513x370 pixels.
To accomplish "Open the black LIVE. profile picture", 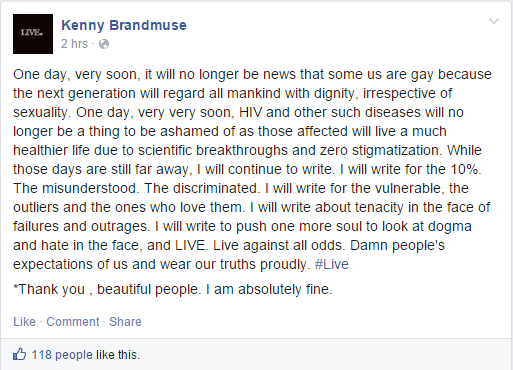I will pyautogui.click(x=33, y=34).
